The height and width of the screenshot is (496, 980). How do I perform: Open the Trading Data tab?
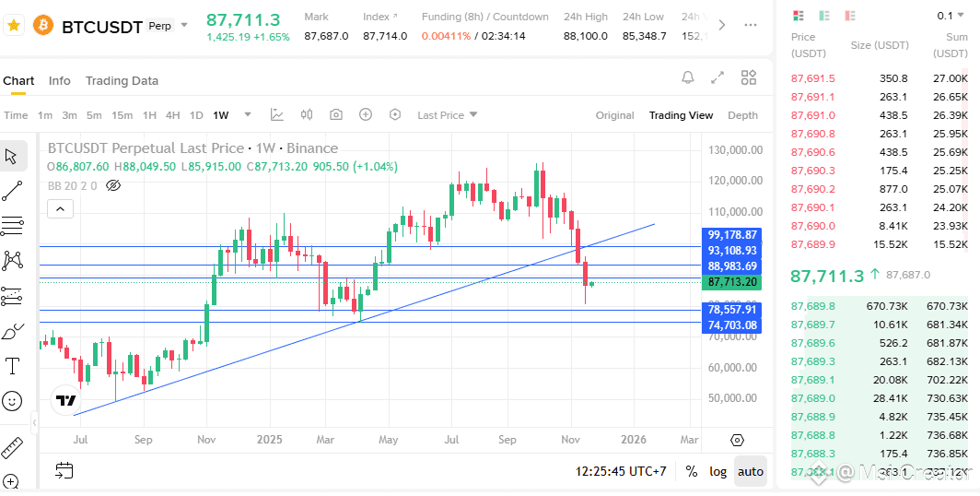click(122, 81)
